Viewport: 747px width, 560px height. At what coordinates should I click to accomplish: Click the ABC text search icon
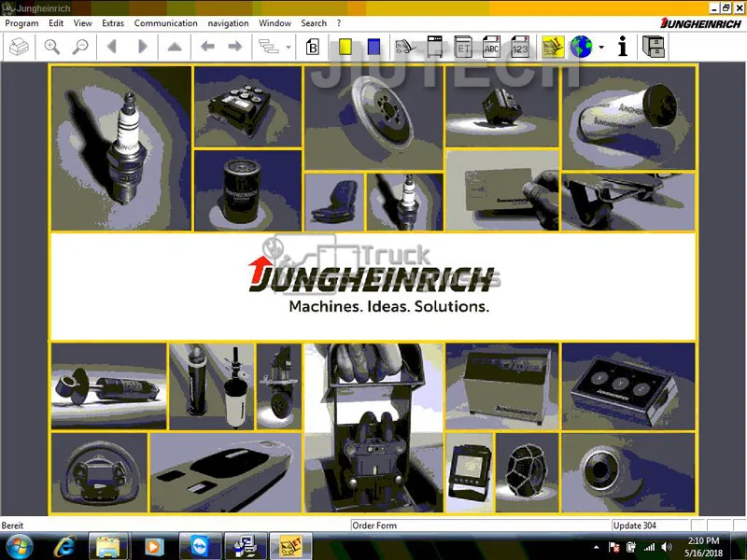491,47
